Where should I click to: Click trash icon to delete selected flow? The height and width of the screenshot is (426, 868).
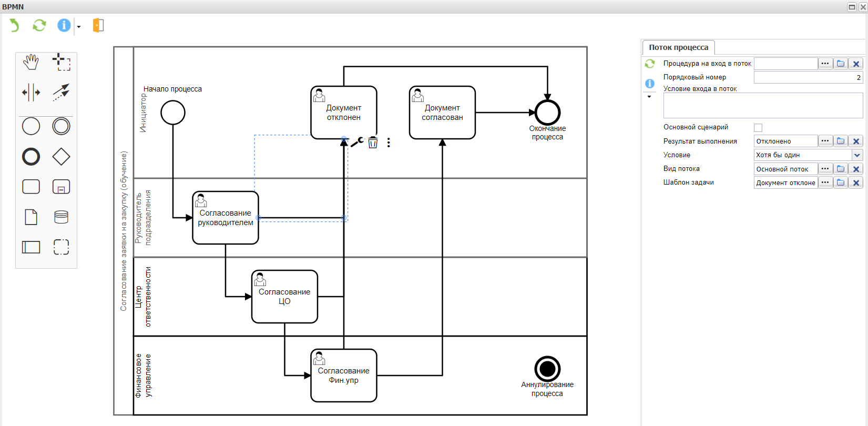[x=373, y=143]
